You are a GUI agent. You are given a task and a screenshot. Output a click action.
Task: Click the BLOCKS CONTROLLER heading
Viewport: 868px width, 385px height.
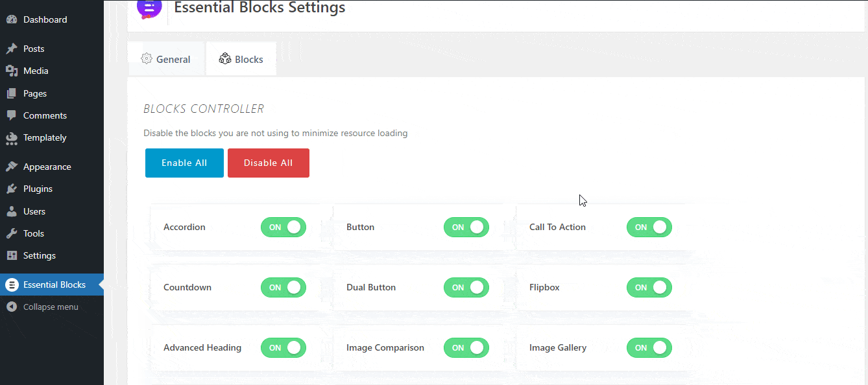click(204, 108)
